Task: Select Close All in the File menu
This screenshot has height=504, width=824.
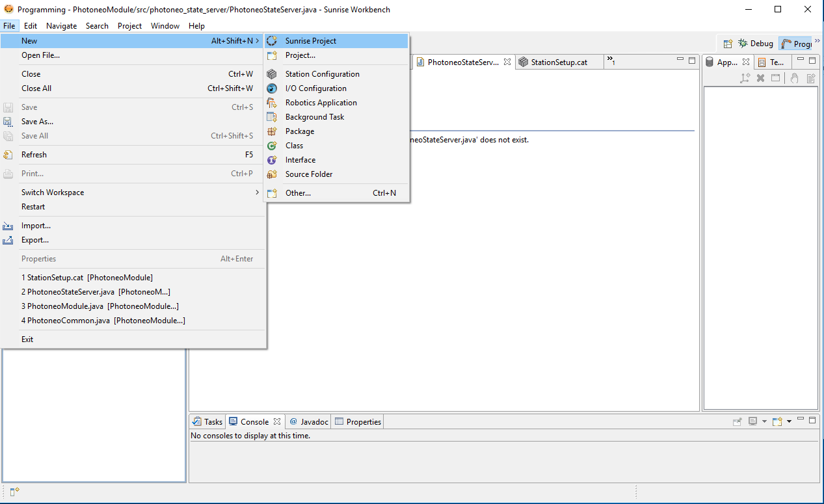Action: 133,88
